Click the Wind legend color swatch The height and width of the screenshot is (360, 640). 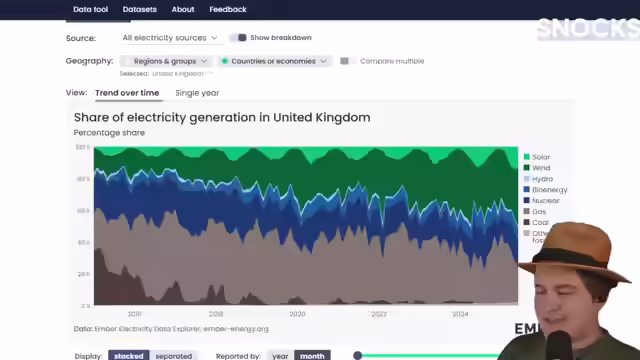tap(527, 168)
